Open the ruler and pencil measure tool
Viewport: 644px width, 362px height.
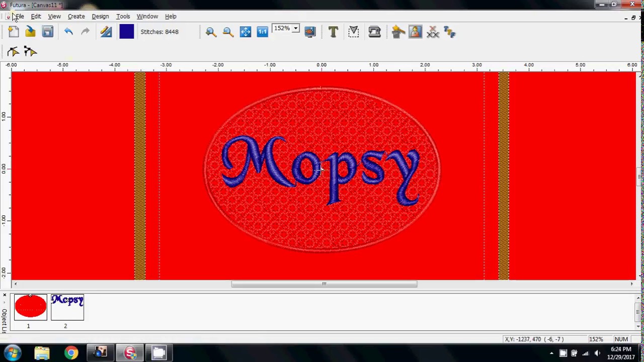[106, 32]
